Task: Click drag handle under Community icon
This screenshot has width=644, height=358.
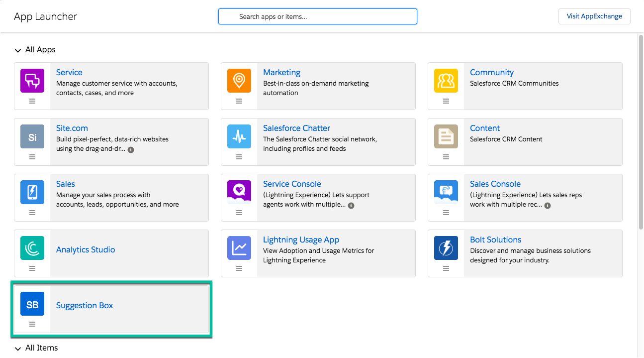Action: pyautogui.click(x=446, y=101)
